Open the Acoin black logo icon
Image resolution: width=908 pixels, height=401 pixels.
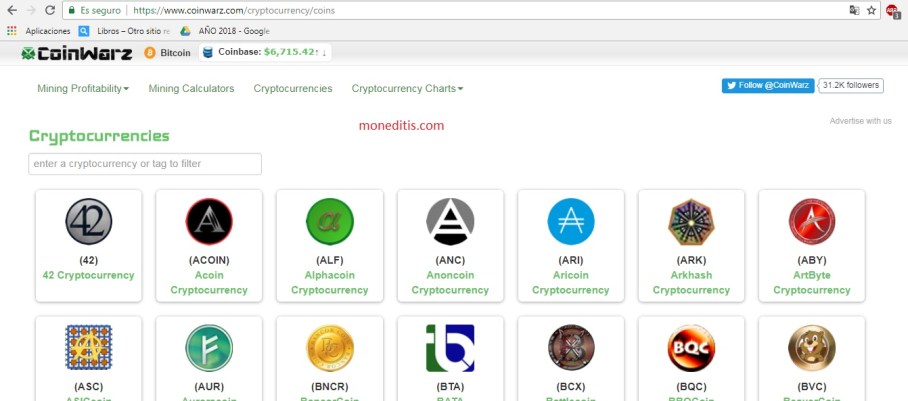209,221
